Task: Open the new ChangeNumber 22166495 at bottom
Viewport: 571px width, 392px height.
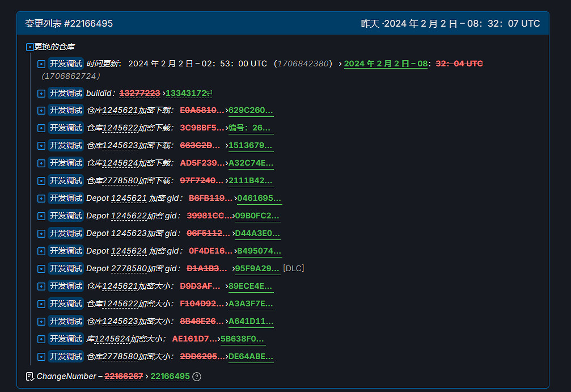Action: pyautogui.click(x=170, y=376)
